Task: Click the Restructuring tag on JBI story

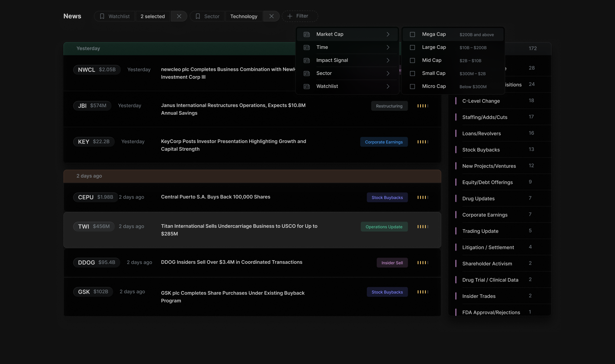Action: [389, 106]
